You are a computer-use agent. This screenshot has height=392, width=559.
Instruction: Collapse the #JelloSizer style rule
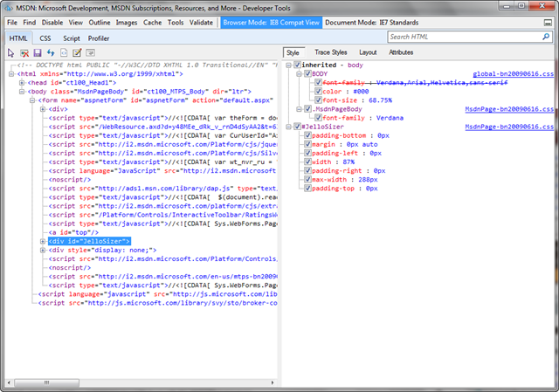click(288, 127)
